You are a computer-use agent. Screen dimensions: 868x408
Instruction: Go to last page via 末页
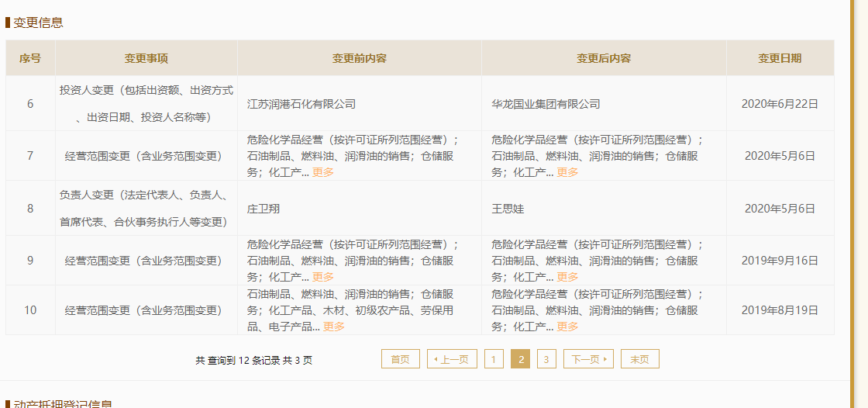(x=640, y=359)
